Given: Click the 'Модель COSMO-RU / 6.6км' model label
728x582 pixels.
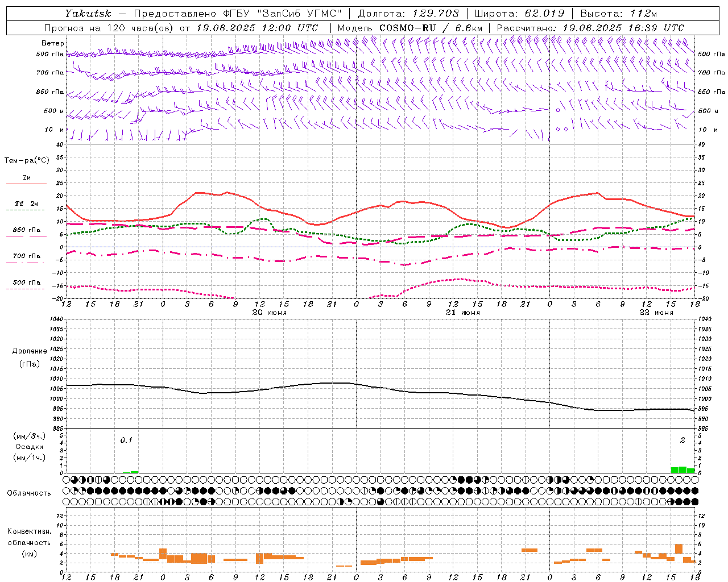Looking at the screenshot, I should 409,28.
